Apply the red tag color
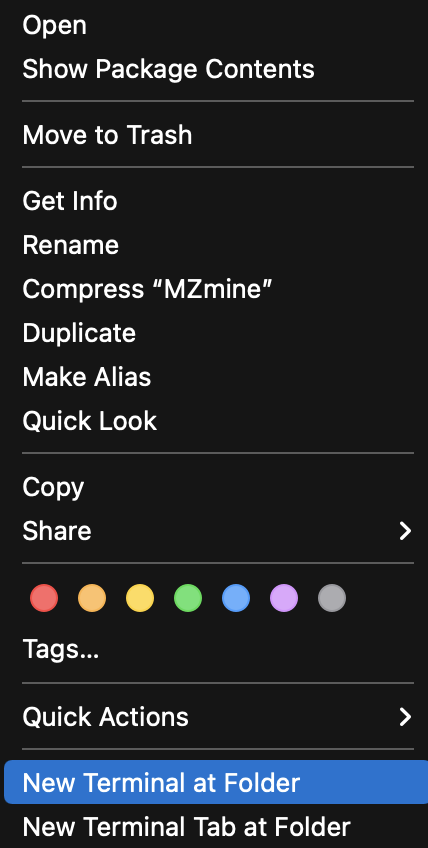Viewport: 428px width, 848px height. coord(44,598)
